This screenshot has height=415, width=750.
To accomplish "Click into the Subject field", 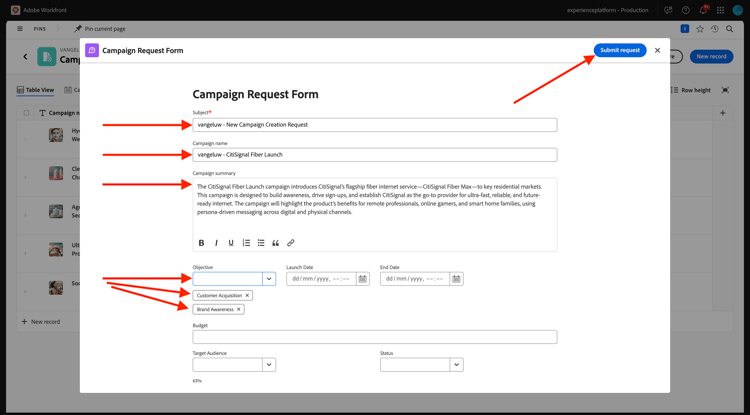I will tap(375, 125).
